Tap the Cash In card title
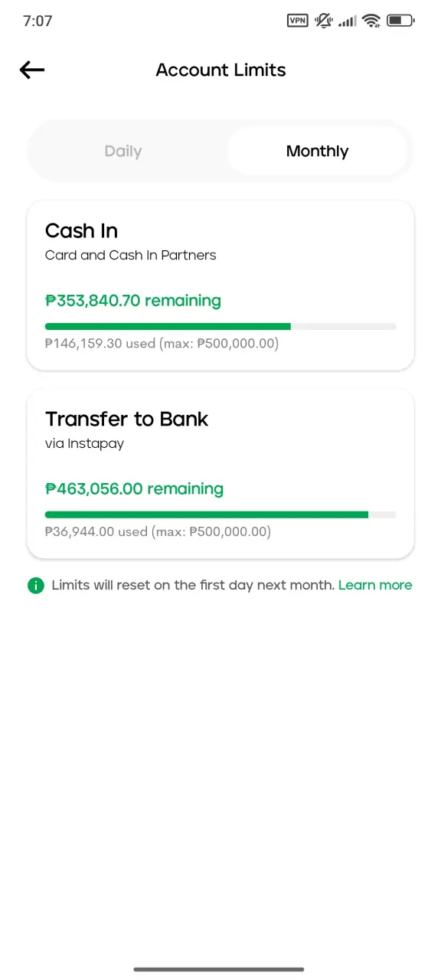Screen dimensions: 441x980 coord(81,230)
